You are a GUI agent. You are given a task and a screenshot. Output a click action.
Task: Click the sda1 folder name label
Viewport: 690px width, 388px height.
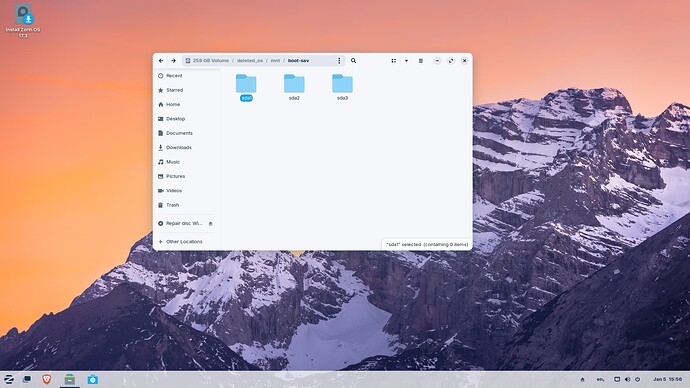246,98
